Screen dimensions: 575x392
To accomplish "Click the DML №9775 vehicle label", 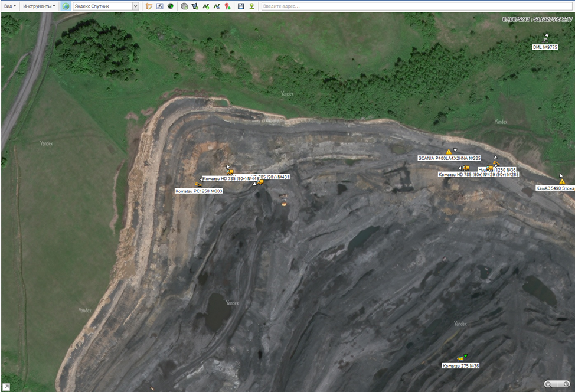I will [x=544, y=47].
